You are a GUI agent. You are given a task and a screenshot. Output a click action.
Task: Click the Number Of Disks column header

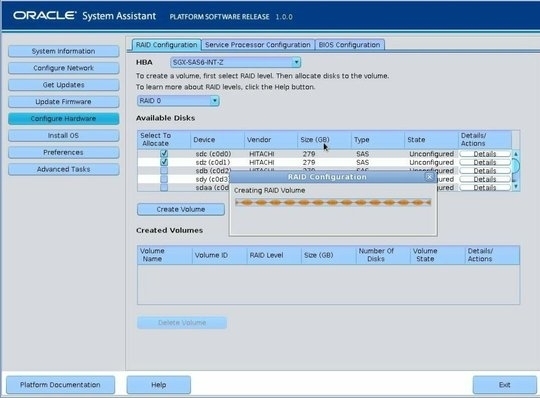(383, 255)
